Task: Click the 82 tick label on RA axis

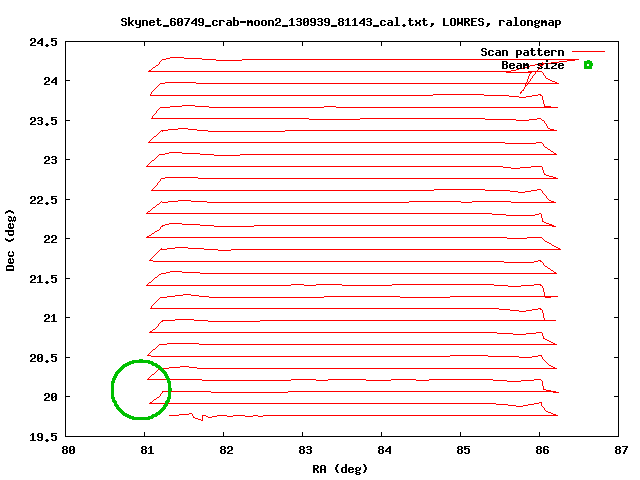Action: click(x=226, y=450)
